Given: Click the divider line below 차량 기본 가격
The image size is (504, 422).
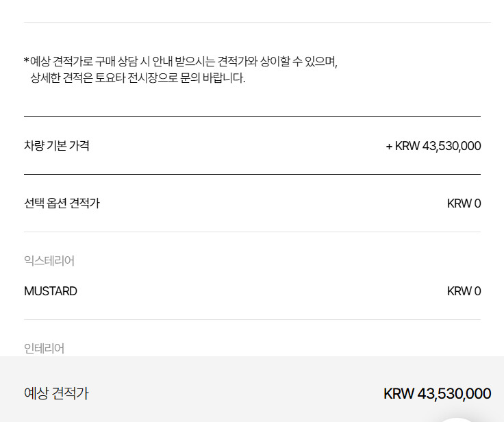Looking at the screenshot, I should pyautogui.click(x=252, y=174).
